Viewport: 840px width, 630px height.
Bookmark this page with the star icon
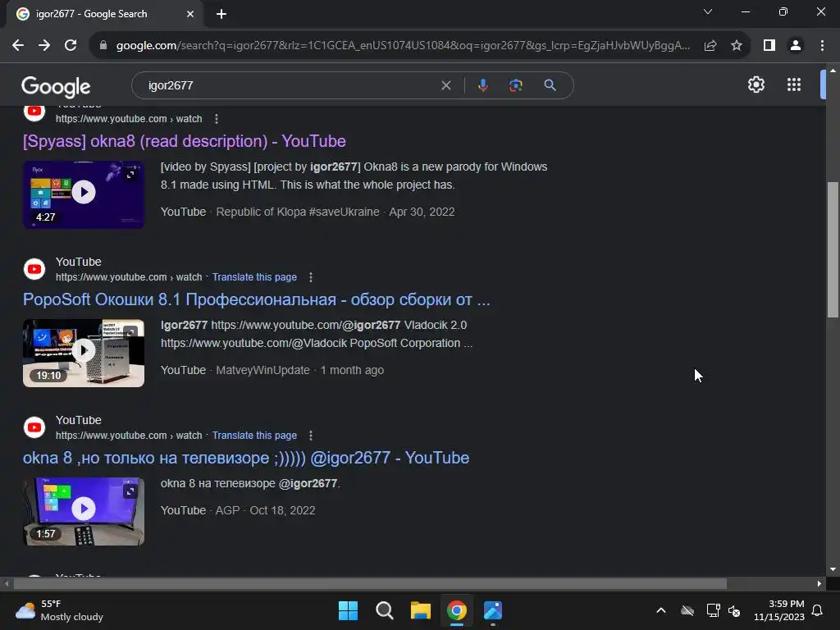click(x=737, y=46)
